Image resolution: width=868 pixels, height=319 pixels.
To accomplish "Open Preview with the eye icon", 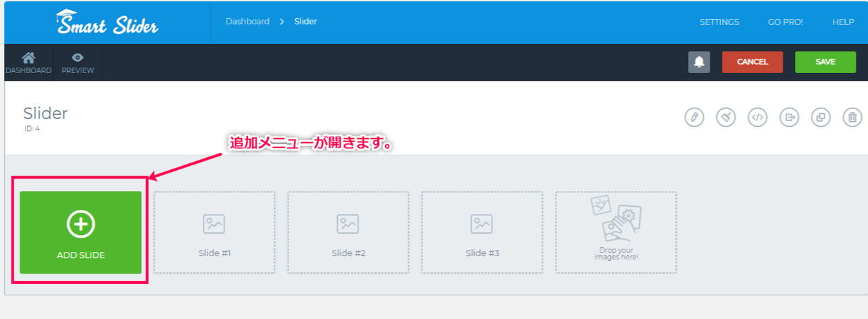I will pos(77,62).
